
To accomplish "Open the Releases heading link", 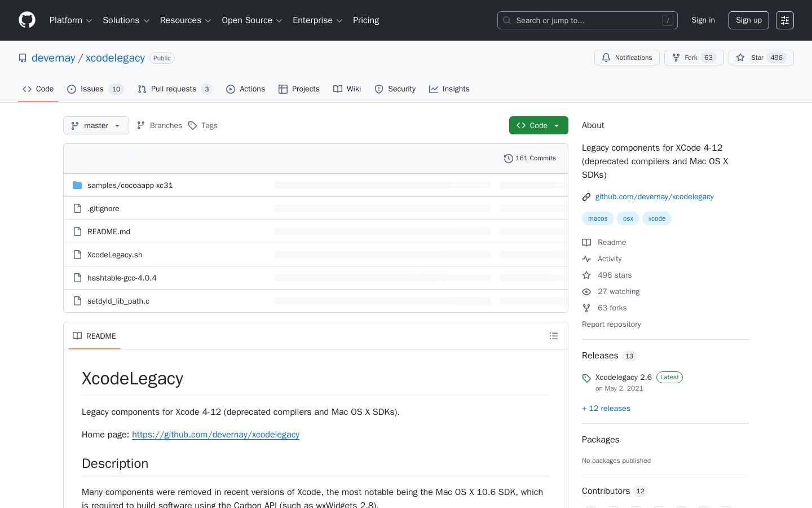I will tap(609, 356).
